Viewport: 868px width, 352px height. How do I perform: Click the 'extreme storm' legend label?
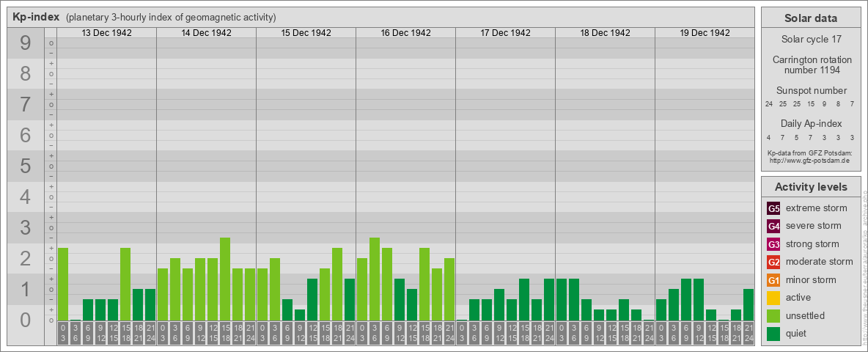[x=817, y=208]
